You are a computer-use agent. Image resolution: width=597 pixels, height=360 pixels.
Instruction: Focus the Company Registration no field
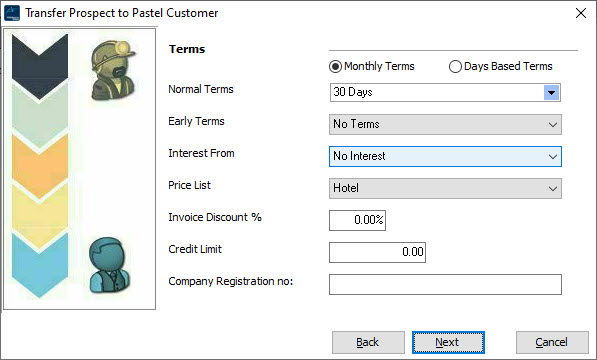click(x=445, y=284)
